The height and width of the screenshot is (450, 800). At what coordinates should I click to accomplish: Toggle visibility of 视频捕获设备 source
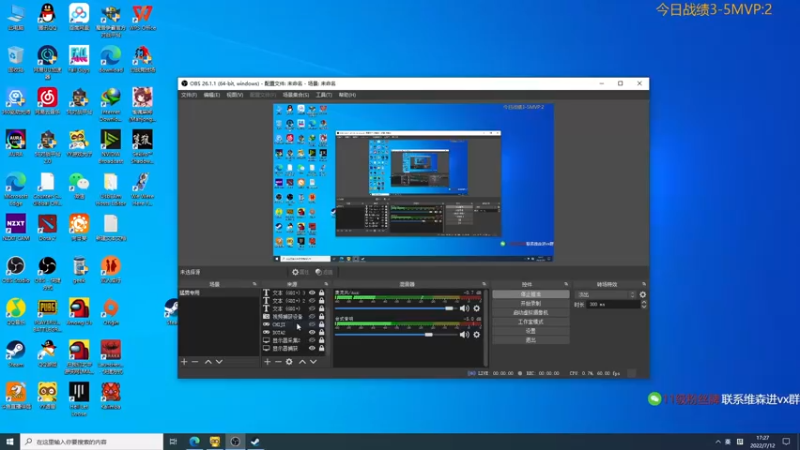(x=312, y=316)
